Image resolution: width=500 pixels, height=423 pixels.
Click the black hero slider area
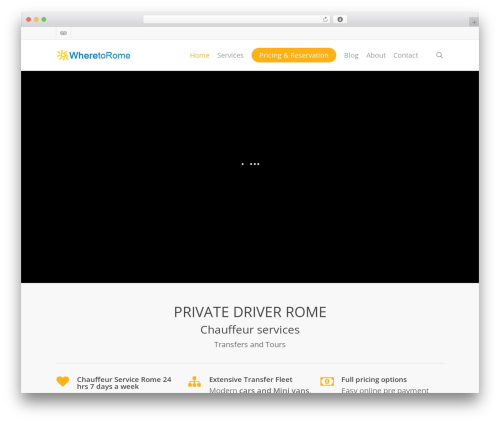[250, 177]
